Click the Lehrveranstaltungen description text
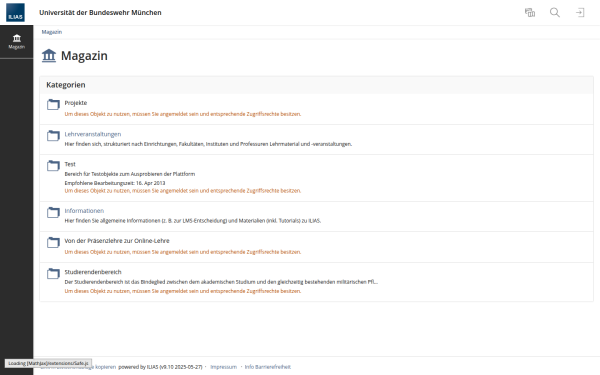The image size is (600, 375). (x=208, y=144)
